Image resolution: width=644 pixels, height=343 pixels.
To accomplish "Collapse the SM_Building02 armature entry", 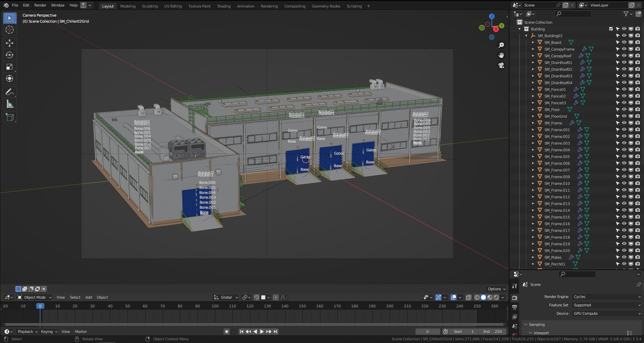I will [x=526, y=36].
